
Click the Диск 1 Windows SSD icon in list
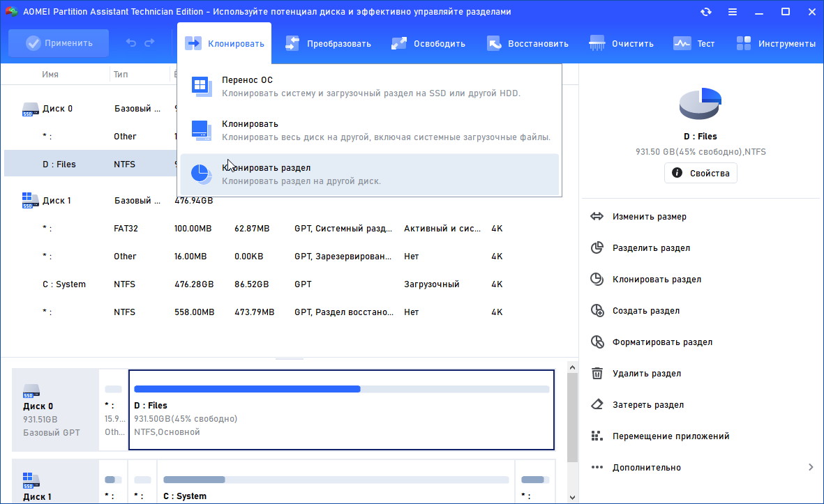pyautogui.click(x=31, y=201)
